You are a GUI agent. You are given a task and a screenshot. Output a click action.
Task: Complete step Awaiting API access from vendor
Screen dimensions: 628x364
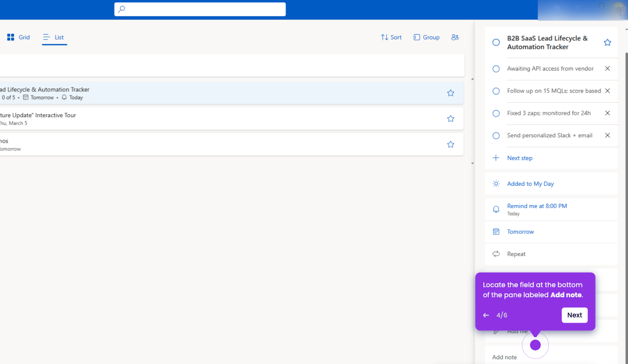496,69
